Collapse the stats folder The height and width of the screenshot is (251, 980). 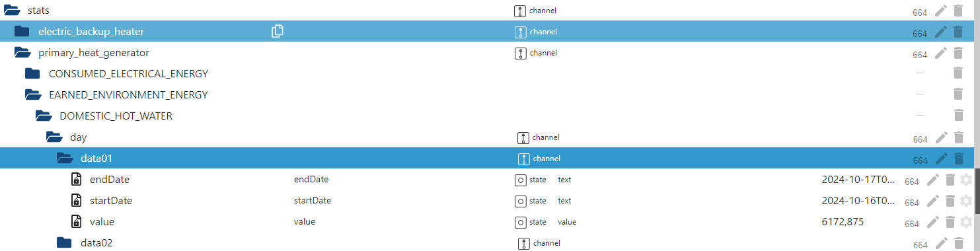pos(12,11)
